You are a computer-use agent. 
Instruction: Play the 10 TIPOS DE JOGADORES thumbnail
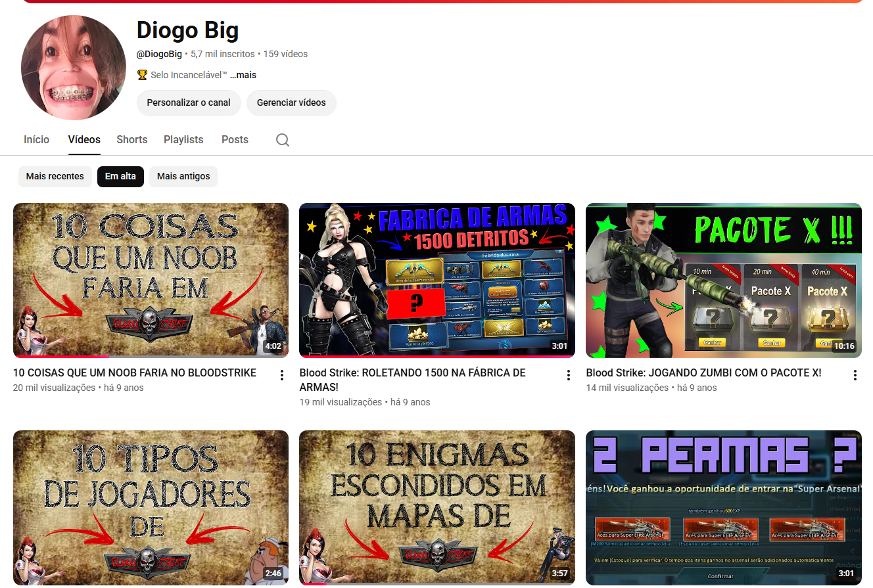(151, 508)
